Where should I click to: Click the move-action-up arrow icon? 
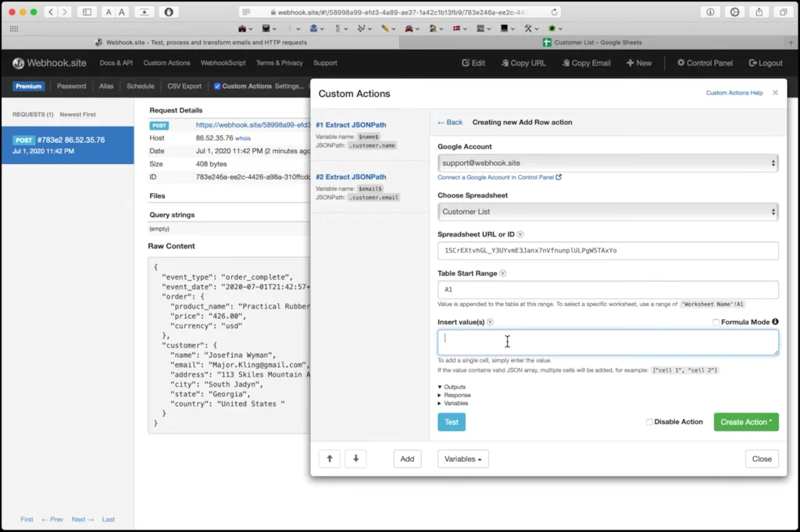(329, 459)
